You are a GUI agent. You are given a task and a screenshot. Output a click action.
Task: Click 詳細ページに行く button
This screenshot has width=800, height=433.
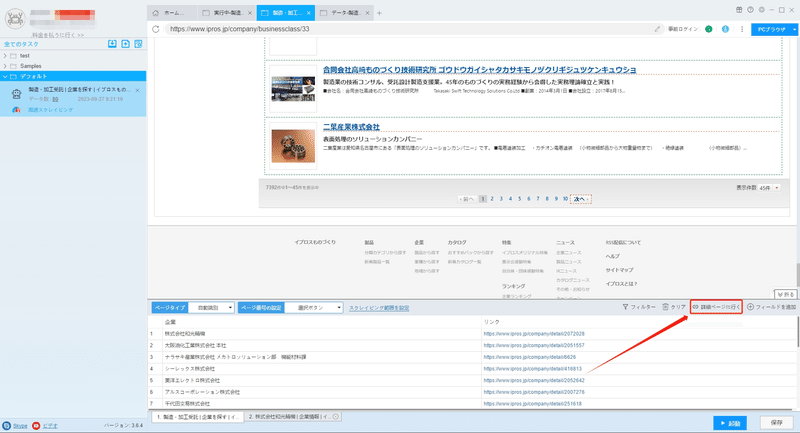(x=716, y=307)
